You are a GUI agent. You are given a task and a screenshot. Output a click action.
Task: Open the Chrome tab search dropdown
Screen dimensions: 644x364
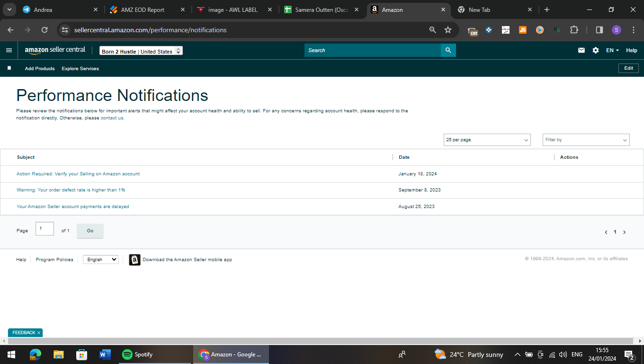tap(9, 9)
